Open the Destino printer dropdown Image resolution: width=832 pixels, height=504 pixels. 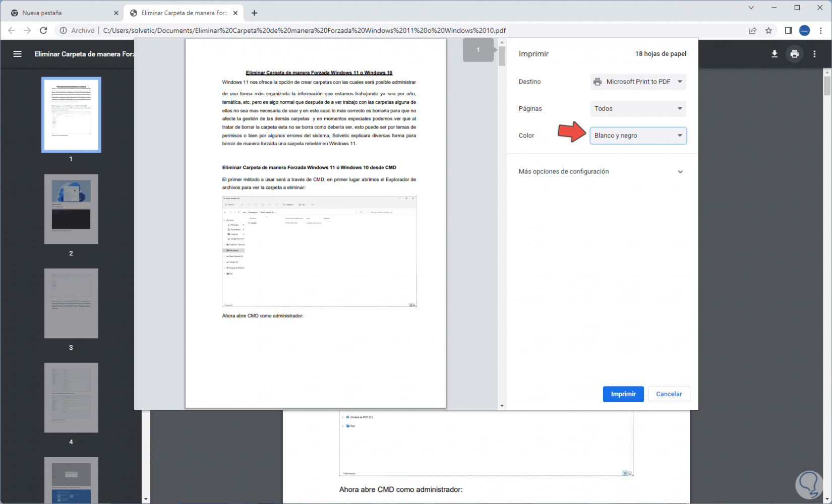point(638,82)
